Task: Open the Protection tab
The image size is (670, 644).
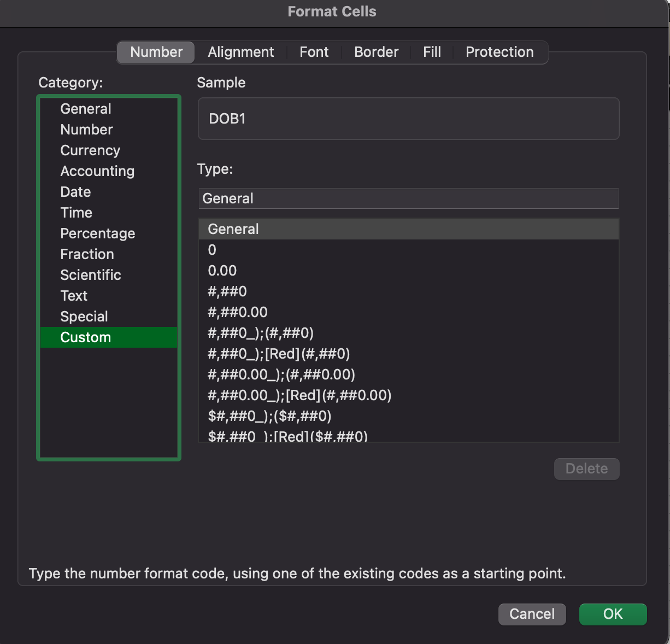Action: pyautogui.click(x=499, y=52)
